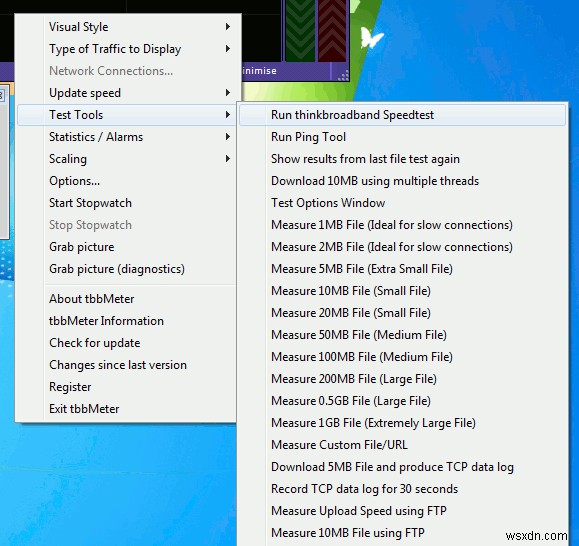Viewport: 579px width, 546px height.
Task: Click the red upload chevron meter bar
Action: coord(332,30)
